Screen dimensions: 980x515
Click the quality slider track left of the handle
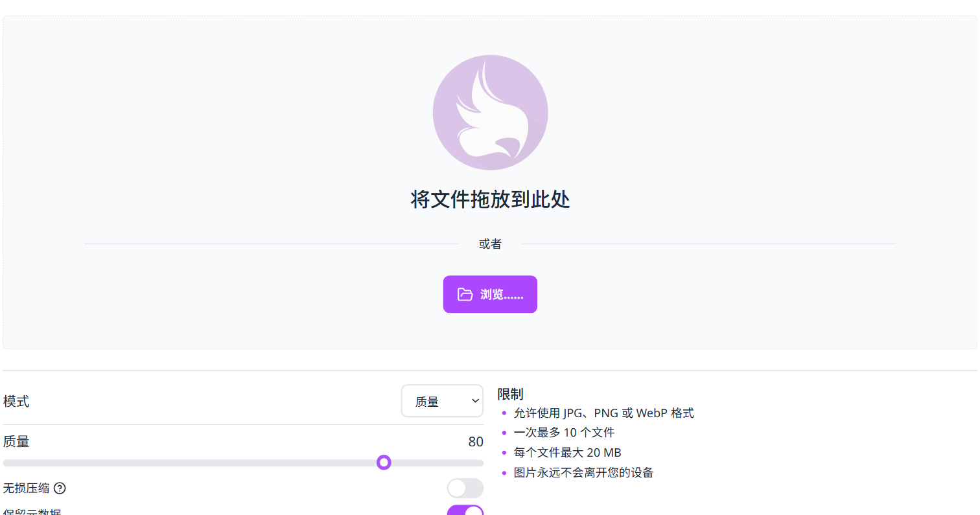coord(190,463)
